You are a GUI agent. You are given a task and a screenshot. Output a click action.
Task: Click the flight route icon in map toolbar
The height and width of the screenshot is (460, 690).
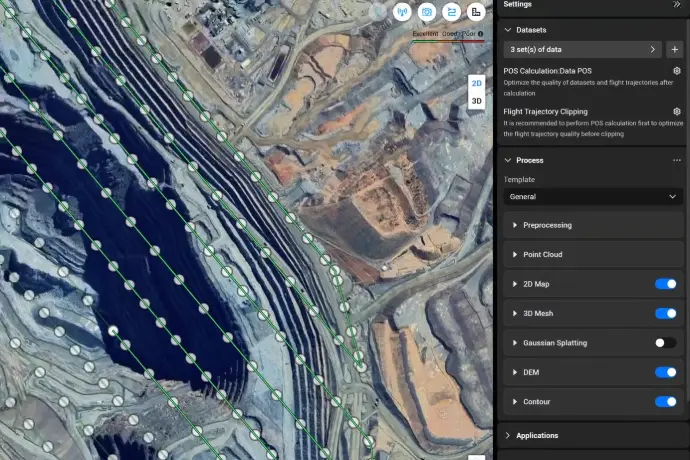451,12
